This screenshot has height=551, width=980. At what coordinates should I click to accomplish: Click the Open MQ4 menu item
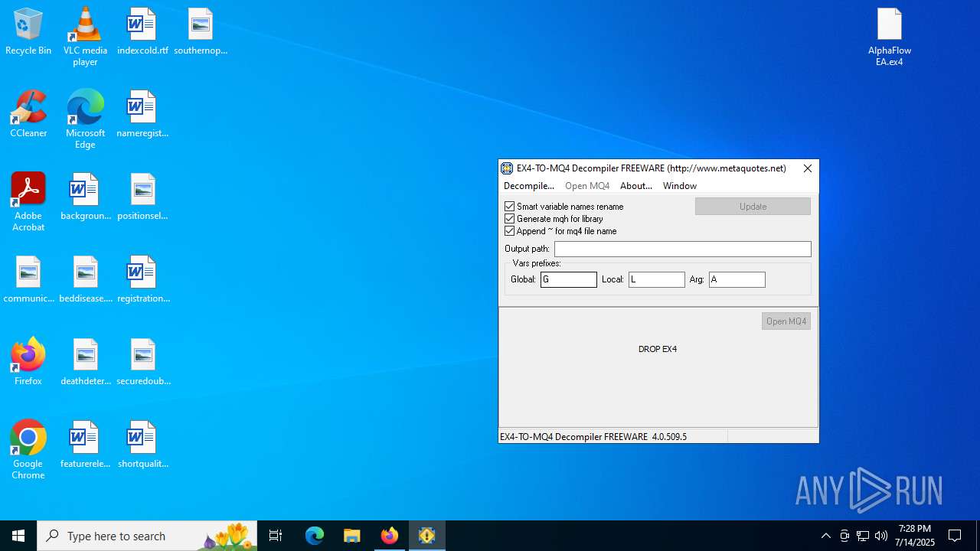coord(587,186)
